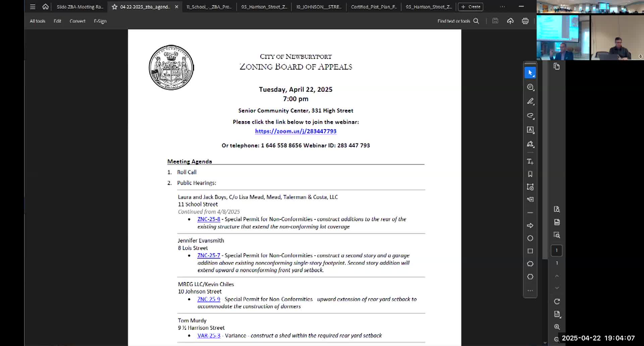Zoom in on the document
644x346 pixels.
click(x=557, y=327)
